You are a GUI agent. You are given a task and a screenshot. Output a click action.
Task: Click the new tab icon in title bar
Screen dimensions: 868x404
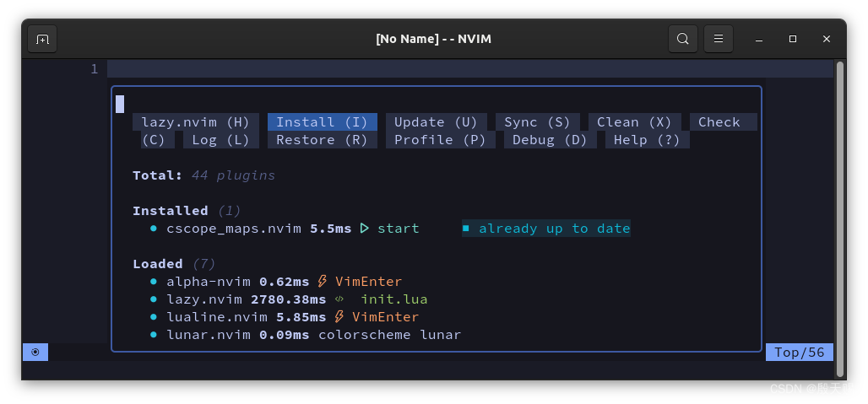pos(42,40)
